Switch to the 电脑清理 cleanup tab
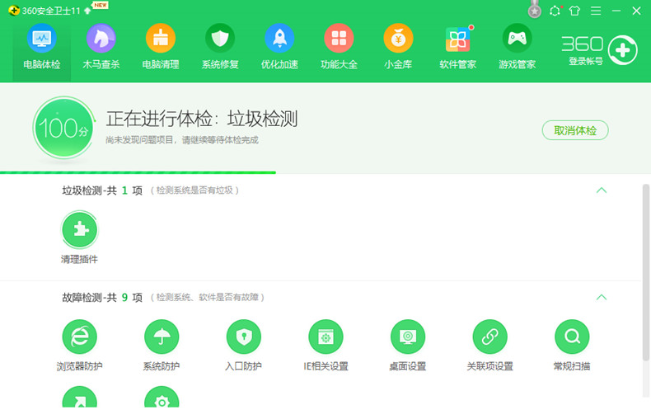This screenshot has width=651, height=408. pyautogui.click(x=160, y=46)
